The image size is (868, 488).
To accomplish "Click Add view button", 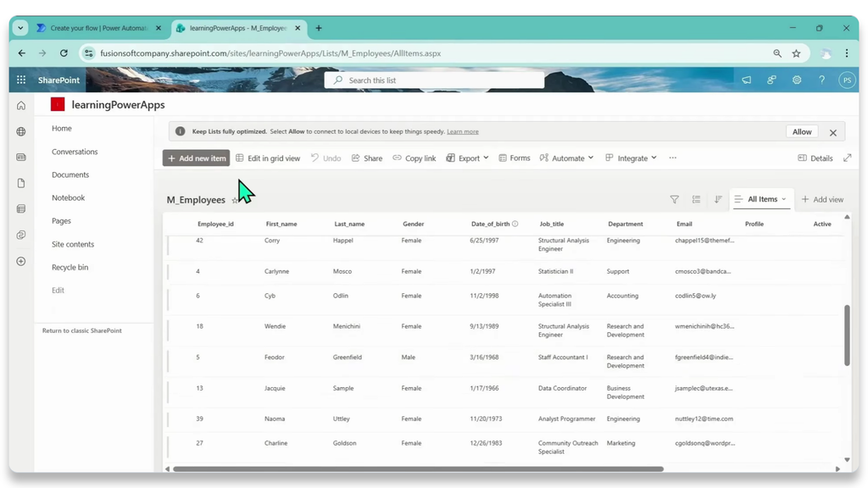I will pyautogui.click(x=822, y=199).
